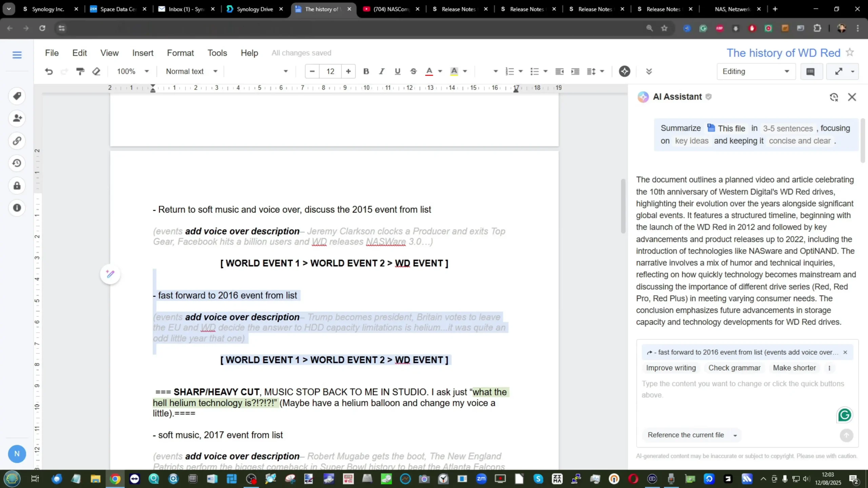
Task: Click the document vertical scrollbar
Action: [623, 206]
